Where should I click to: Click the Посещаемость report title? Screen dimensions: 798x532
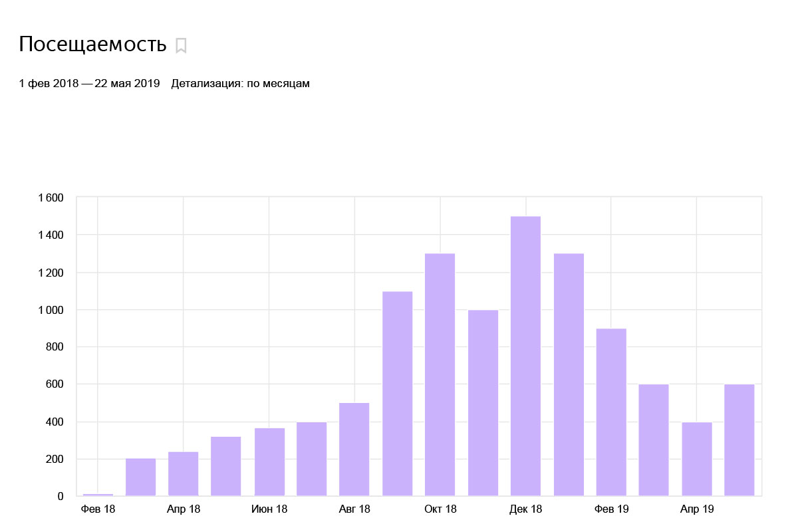92,45
